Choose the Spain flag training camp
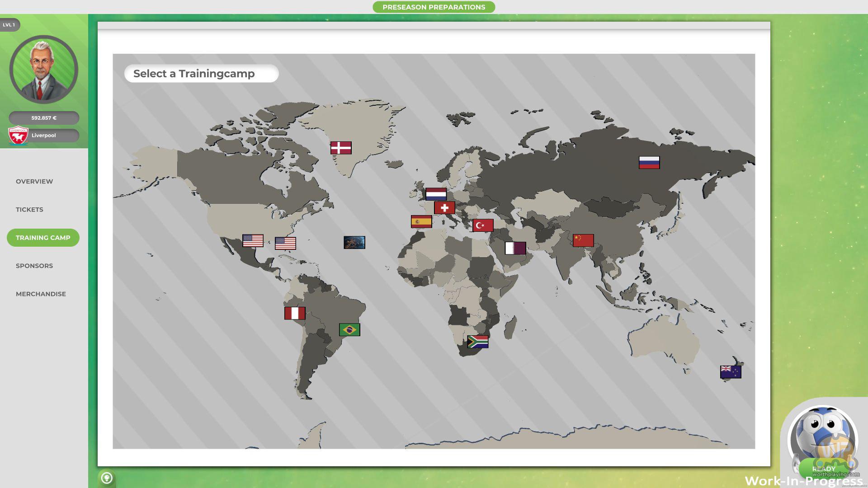868x488 pixels. coord(421,221)
